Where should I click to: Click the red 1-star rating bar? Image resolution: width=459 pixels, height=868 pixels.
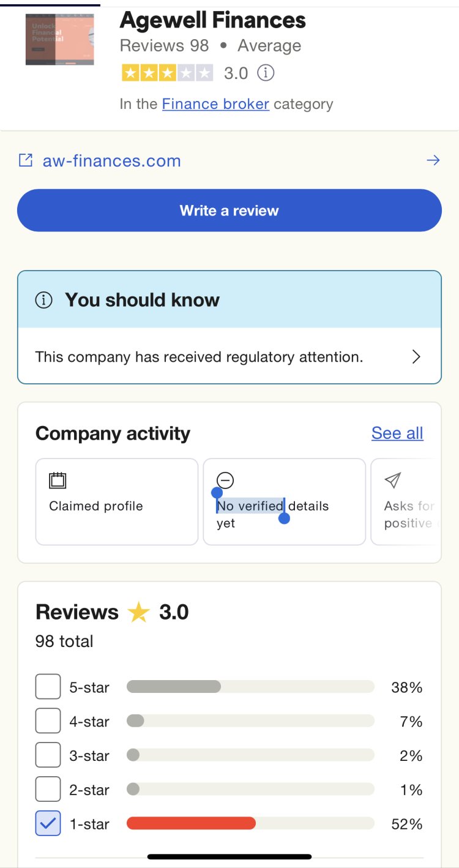click(x=191, y=823)
